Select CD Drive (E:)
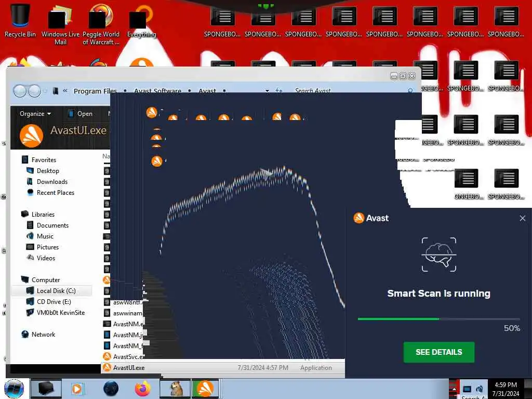The height and width of the screenshot is (399, 532). click(x=54, y=302)
